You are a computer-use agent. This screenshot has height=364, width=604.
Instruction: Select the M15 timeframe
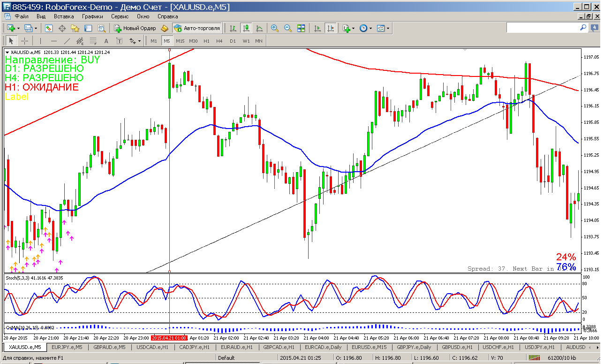pyautogui.click(x=180, y=41)
